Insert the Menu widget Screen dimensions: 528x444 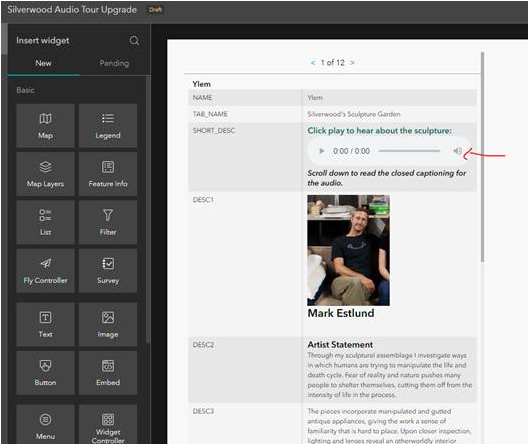(x=45, y=424)
